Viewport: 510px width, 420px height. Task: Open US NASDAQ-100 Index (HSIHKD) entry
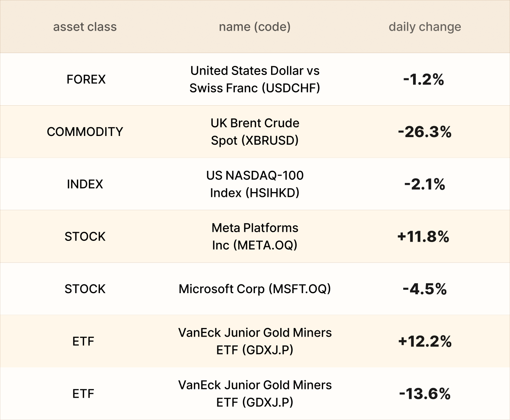pos(254,184)
